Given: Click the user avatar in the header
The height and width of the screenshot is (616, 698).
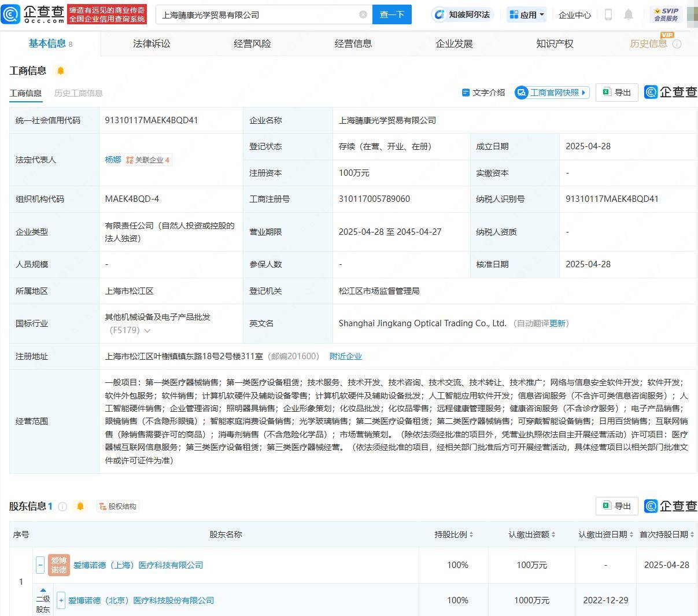Looking at the screenshot, I should coord(692,14).
